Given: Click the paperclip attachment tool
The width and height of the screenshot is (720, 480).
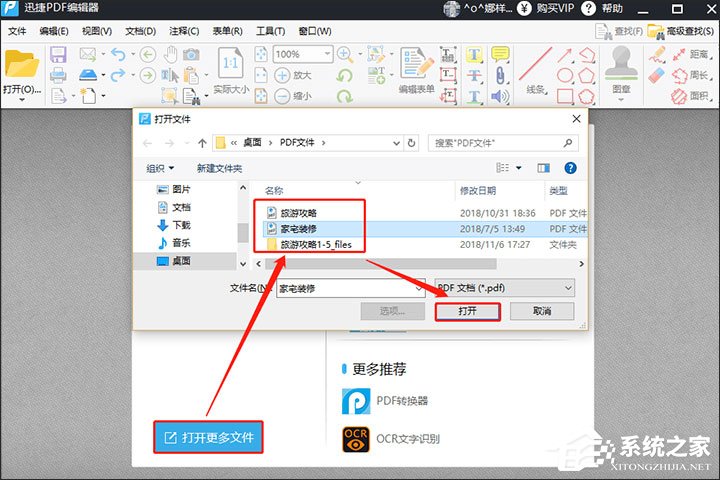Looking at the screenshot, I should coord(500,75).
